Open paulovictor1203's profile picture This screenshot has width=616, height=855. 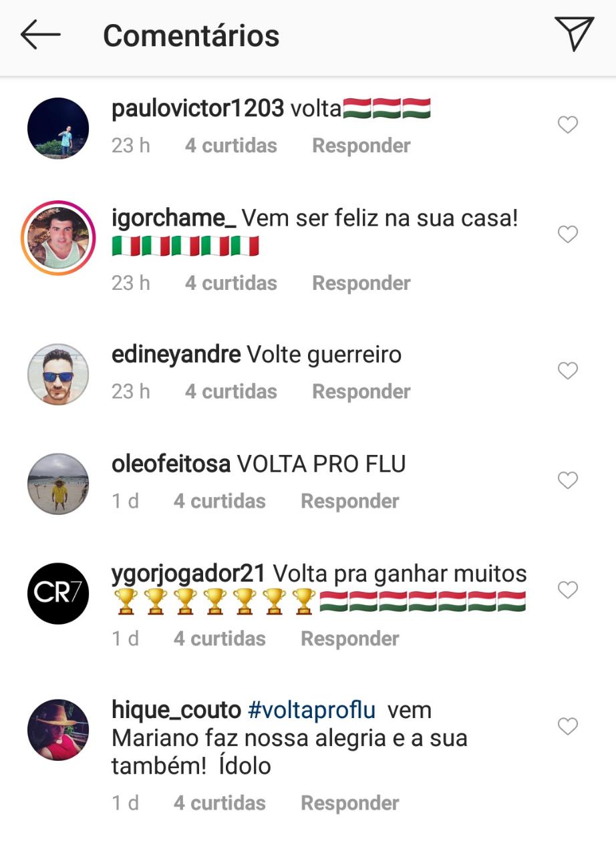(x=58, y=128)
